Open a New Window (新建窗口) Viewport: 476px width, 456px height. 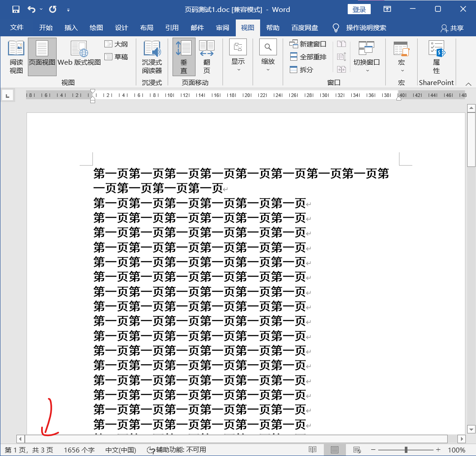[308, 44]
